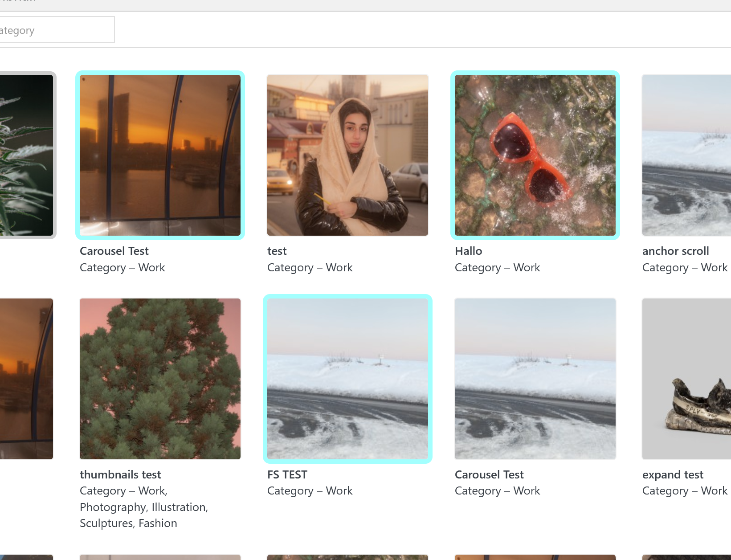Open the snowy road Carousel Test thumbnail
Image resolution: width=731 pixels, height=560 pixels.
coord(535,379)
